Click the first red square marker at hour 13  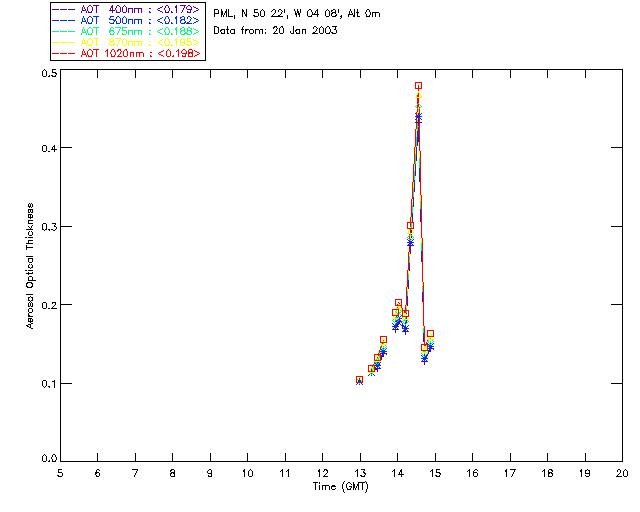click(x=359, y=380)
